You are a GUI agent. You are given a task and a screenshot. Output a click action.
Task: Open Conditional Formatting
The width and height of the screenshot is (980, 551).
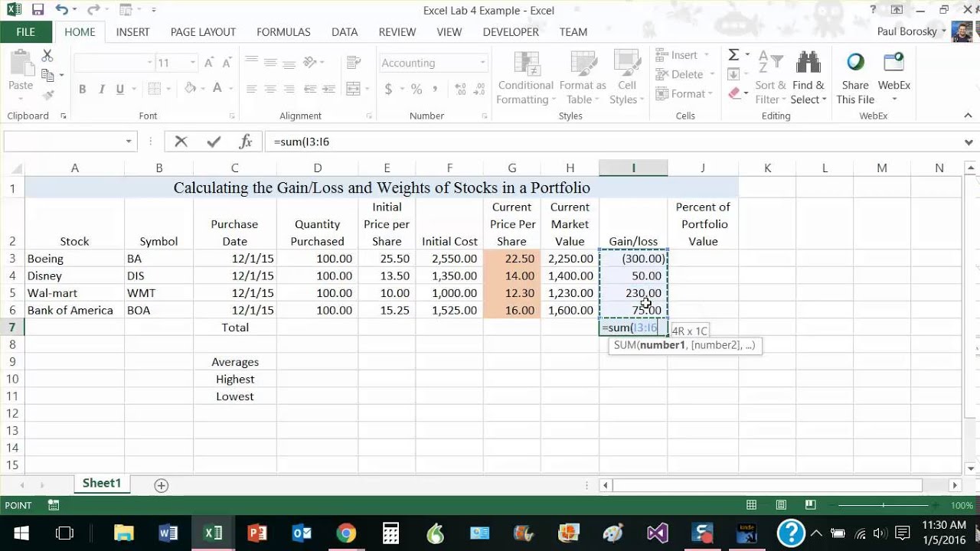[x=524, y=77]
